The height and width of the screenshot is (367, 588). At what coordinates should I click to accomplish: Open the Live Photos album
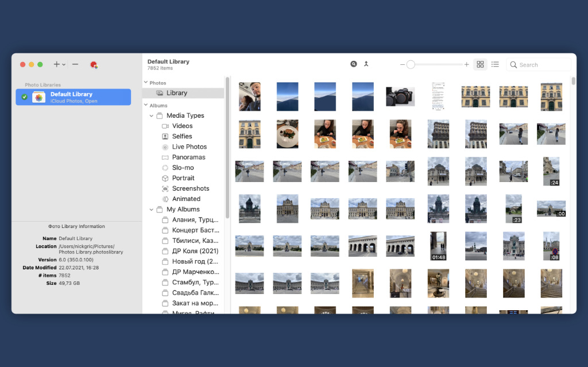coord(189,147)
